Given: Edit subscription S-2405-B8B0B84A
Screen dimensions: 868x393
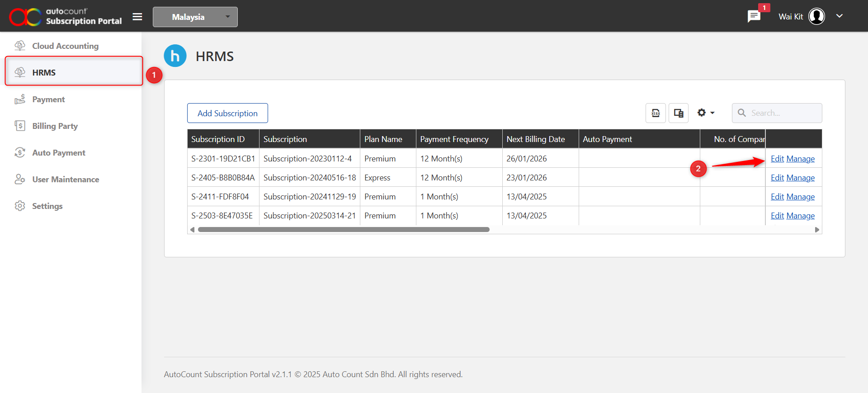Looking at the screenshot, I should [x=777, y=178].
